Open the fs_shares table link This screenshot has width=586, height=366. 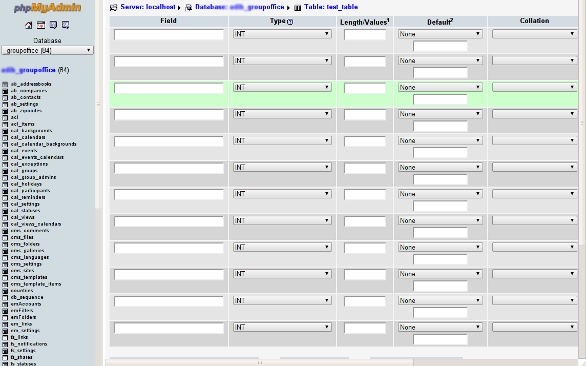tap(22, 357)
